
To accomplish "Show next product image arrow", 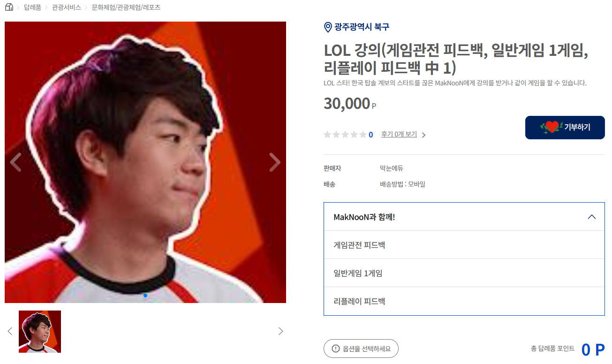I will pos(275,162).
